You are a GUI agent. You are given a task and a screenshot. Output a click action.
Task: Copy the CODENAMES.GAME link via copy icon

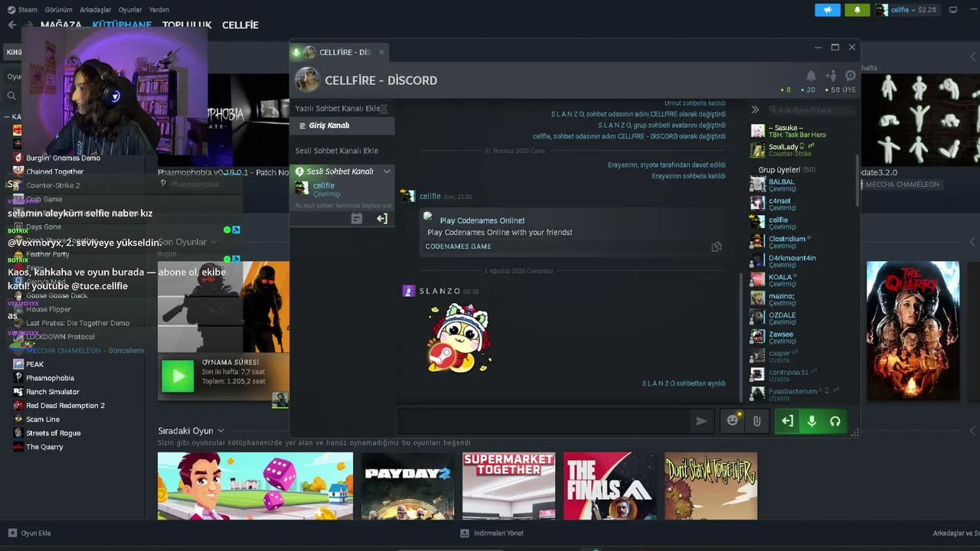(717, 246)
